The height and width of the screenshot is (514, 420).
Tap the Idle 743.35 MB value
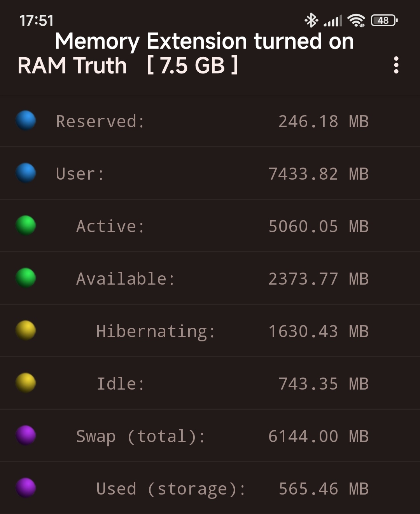[x=324, y=384]
